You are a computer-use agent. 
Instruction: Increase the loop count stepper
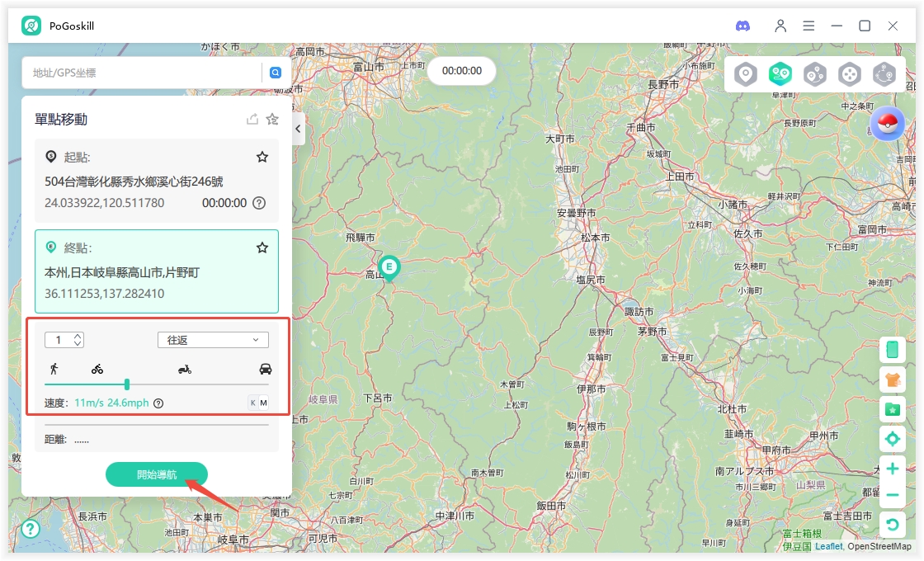click(78, 336)
